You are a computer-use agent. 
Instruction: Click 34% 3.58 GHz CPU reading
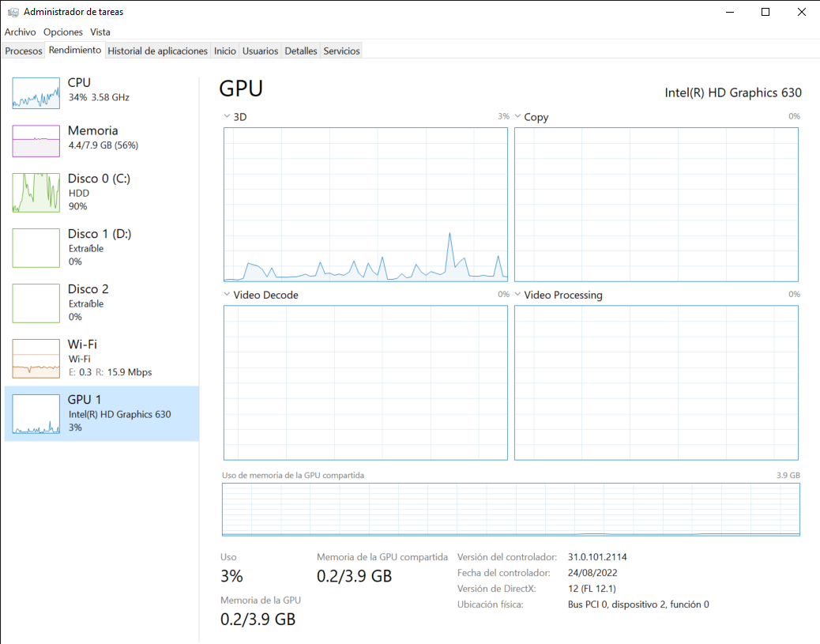tap(99, 97)
